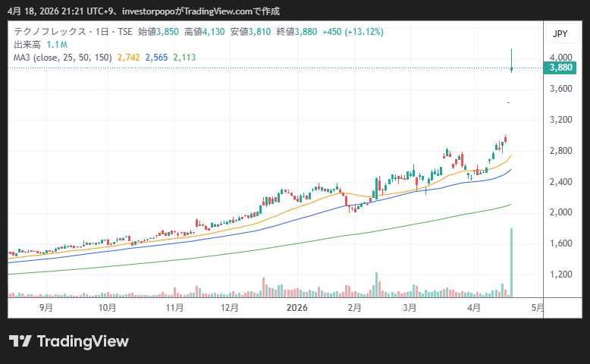
Task: Click the 5月 label on time axis
Action: tap(537, 308)
